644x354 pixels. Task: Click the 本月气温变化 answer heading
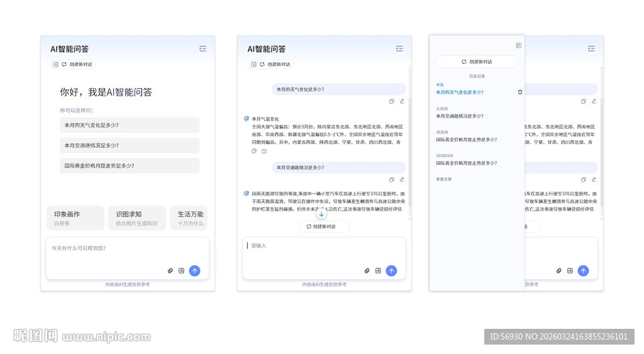pyautogui.click(x=265, y=119)
